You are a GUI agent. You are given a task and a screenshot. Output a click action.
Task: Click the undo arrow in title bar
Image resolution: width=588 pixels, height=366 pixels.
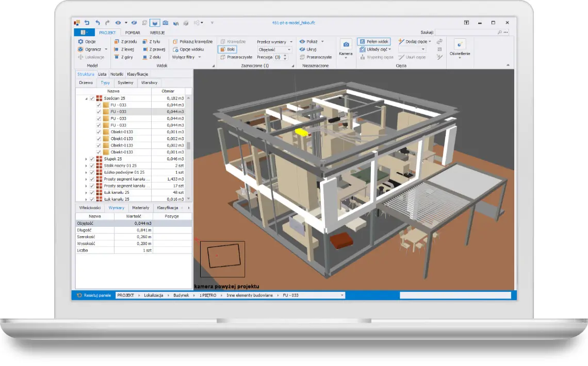(x=97, y=23)
